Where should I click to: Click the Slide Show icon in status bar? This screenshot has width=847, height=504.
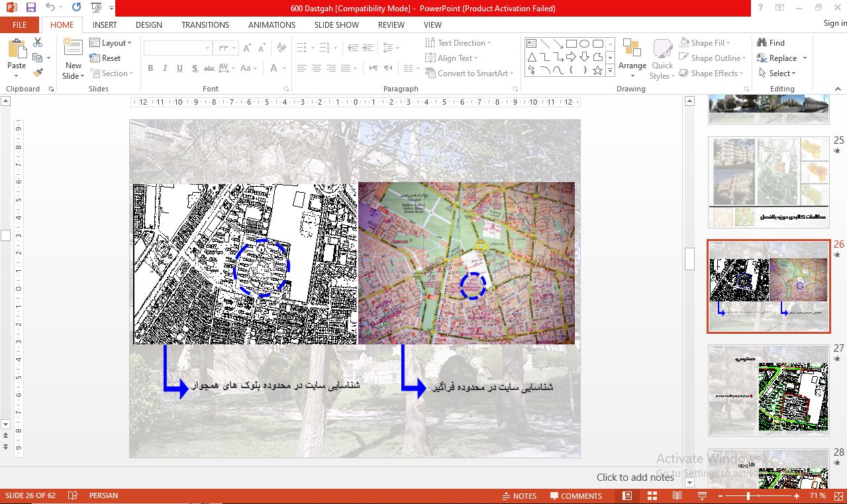(702, 496)
